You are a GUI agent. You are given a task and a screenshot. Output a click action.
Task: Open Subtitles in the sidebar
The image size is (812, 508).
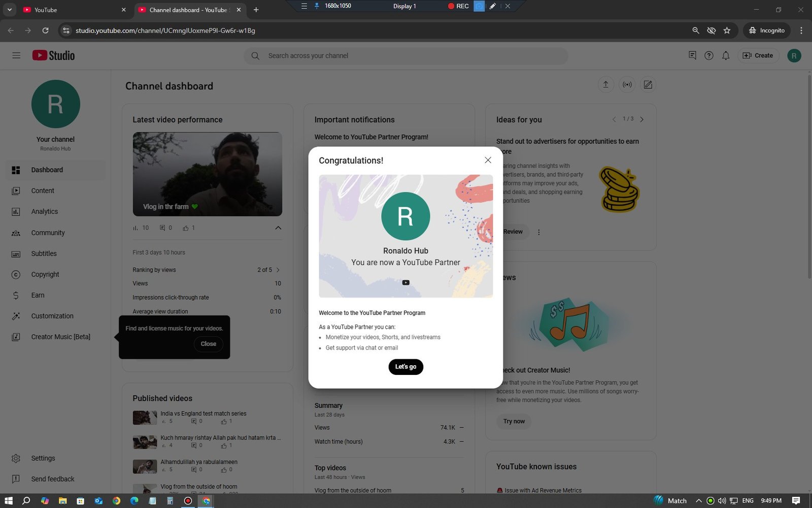pyautogui.click(x=55, y=253)
